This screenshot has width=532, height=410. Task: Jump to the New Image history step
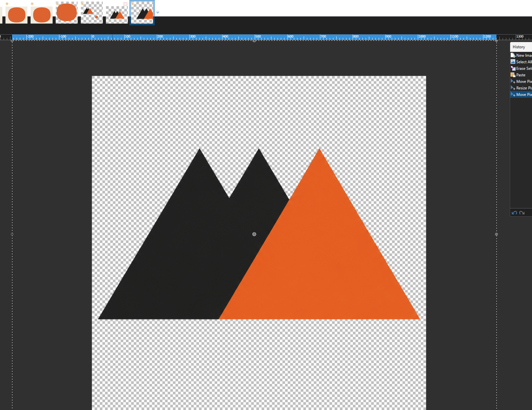(521, 55)
